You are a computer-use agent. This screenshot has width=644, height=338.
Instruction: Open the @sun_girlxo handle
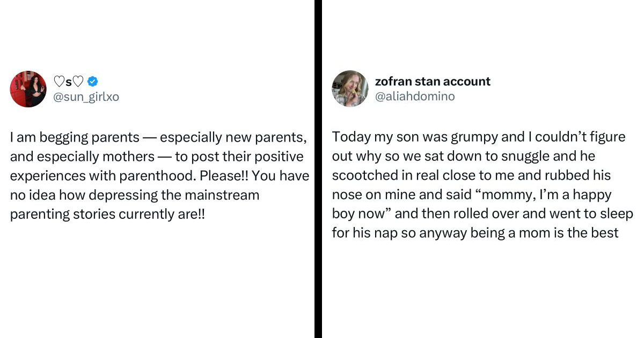point(86,97)
